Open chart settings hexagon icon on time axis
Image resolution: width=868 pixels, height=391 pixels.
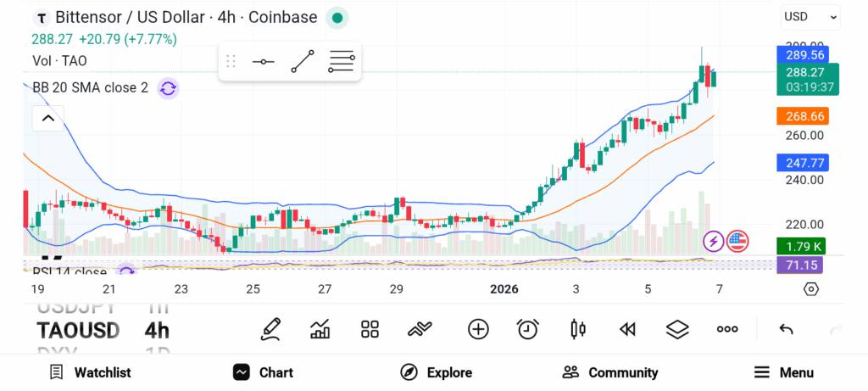811,289
